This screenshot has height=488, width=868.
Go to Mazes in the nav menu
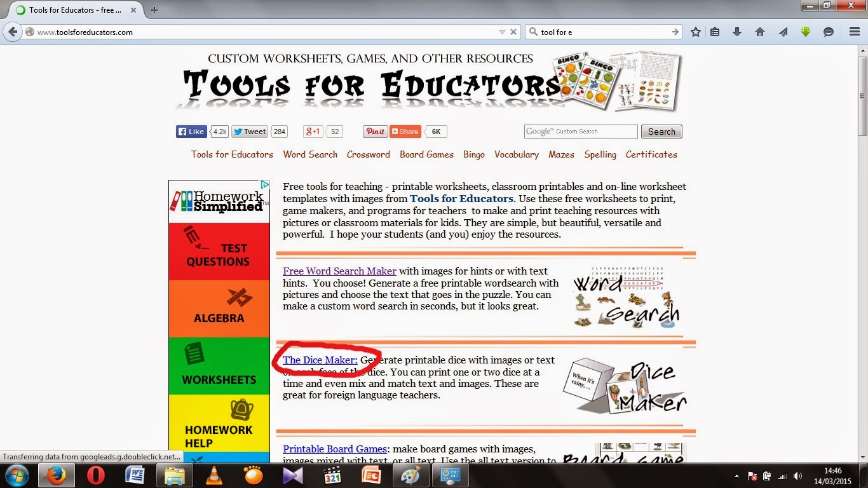click(x=561, y=154)
